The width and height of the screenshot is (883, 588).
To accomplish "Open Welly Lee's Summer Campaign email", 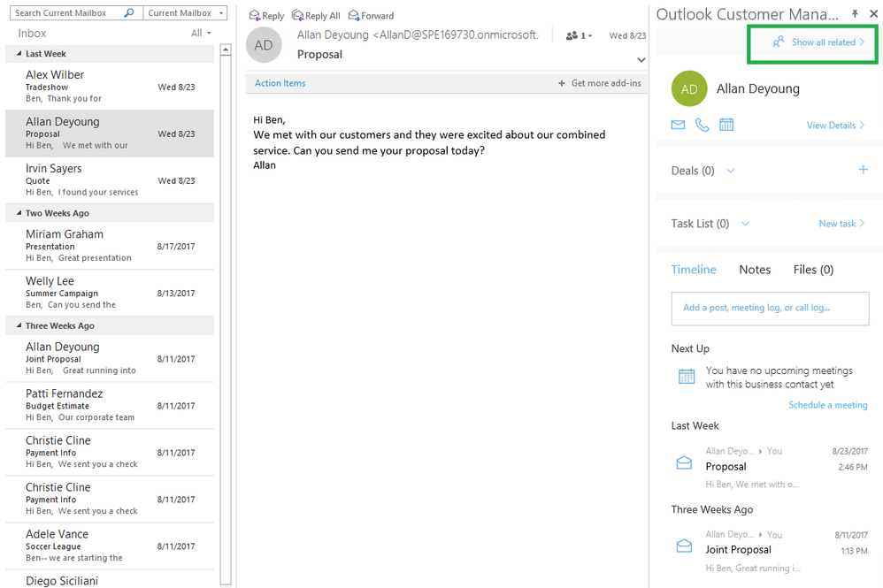I will pos(110,293).
